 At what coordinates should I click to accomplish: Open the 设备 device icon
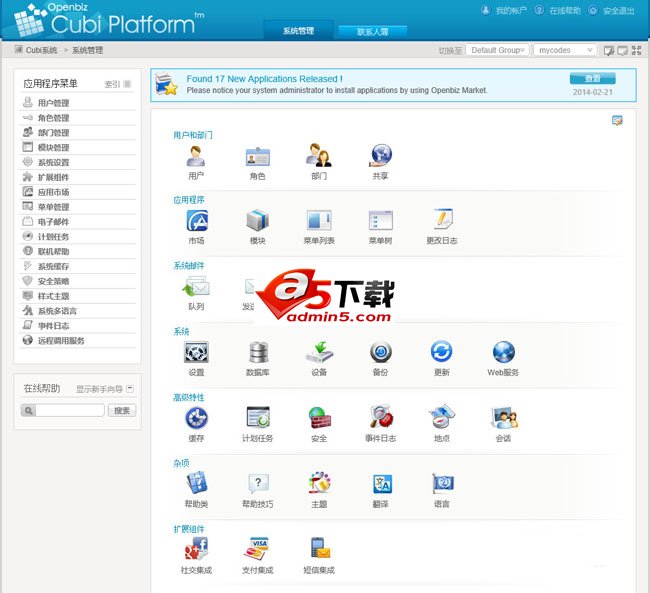click(319, 352)
